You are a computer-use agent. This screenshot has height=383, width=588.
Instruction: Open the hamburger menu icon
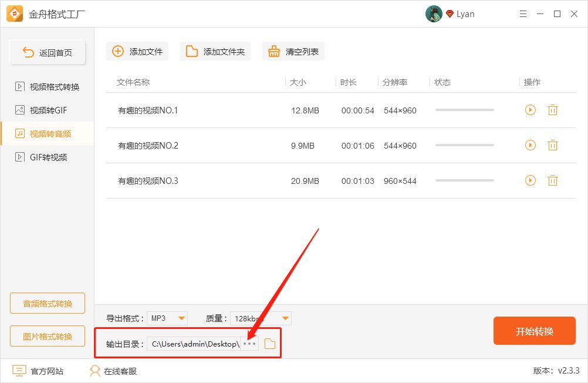pyautogui.click(x=523, y=14)
